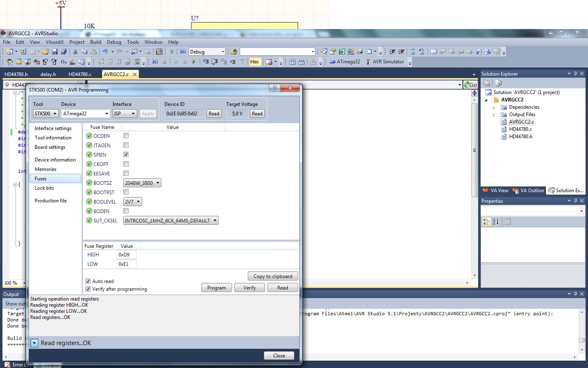The width and height of the screenshot is (588, 368).
Task: Click the Properties icon in Solution Explorer toolbar
Action: point(487,83)
